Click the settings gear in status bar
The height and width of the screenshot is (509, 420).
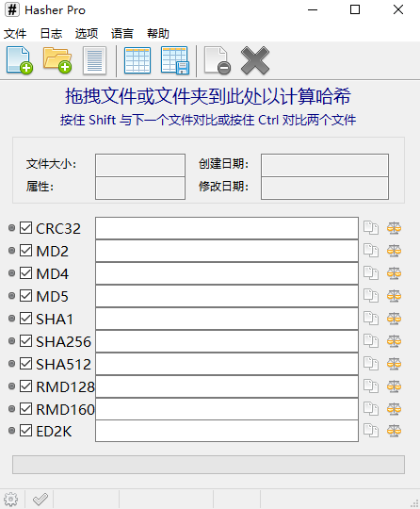pyautogui.click(x=10, y=499)
